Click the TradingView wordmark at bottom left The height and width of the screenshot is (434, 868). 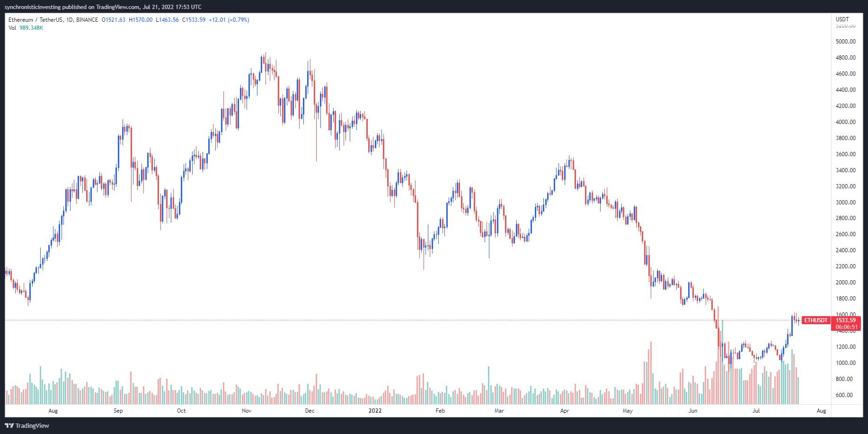pos(32,425)
